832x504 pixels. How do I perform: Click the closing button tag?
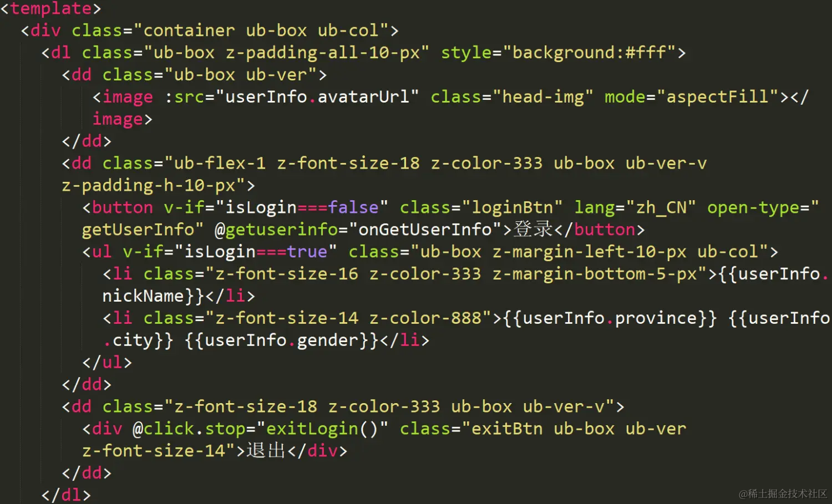(600, 229)
